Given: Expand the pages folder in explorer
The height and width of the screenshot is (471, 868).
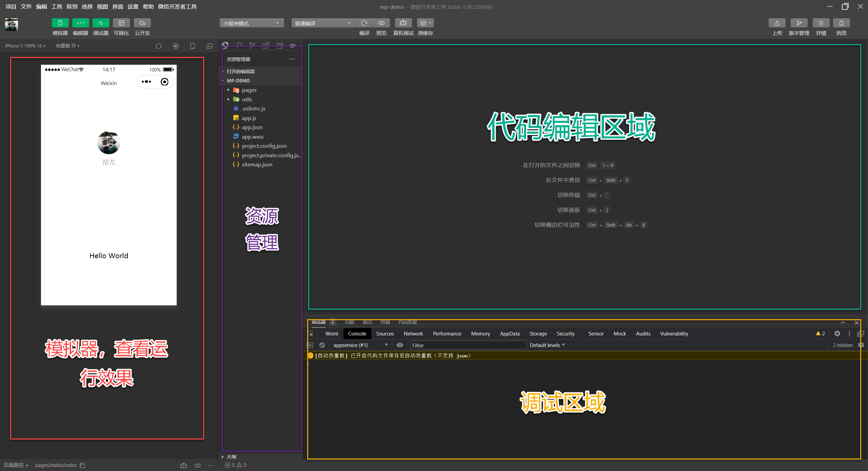Looking at the screenshot, I should (249, 90).
